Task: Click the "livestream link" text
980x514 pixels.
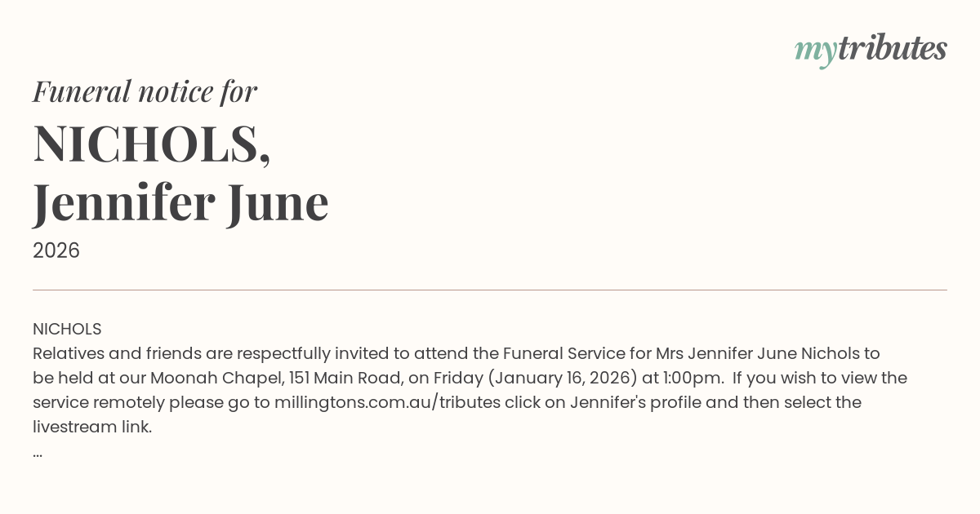Action: point(91,427)
